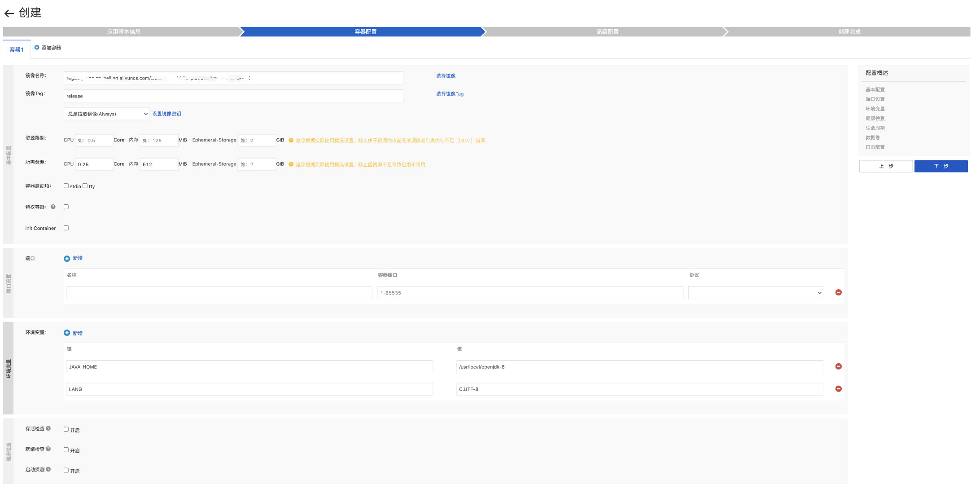
Task: Expand the port 协议 dropdown
Action: click(x=756, y=293)
